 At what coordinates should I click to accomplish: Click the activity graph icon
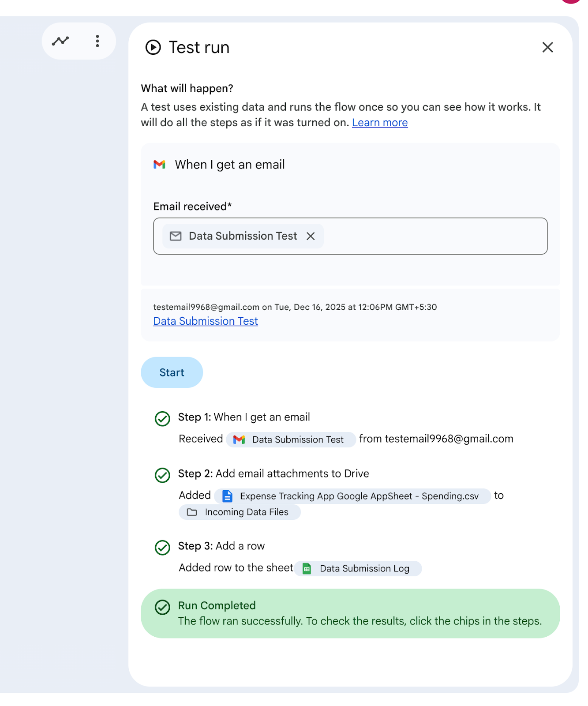click(60, 41)
